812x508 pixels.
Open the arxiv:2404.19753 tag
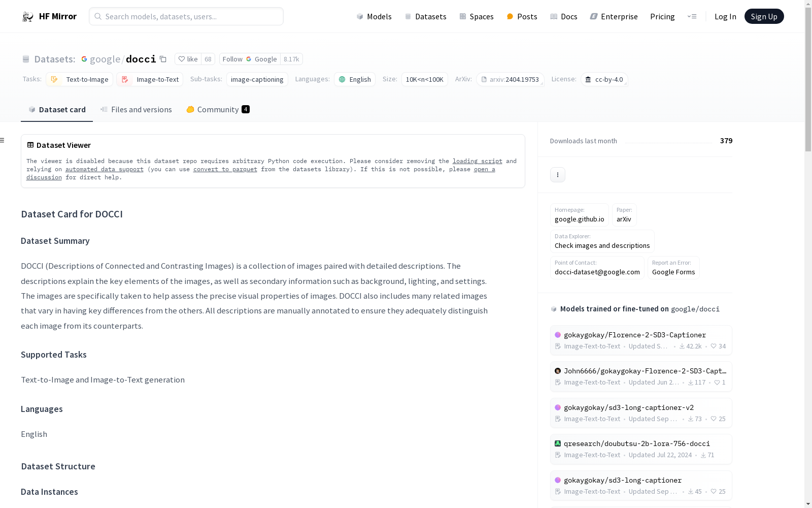[510, 79]
